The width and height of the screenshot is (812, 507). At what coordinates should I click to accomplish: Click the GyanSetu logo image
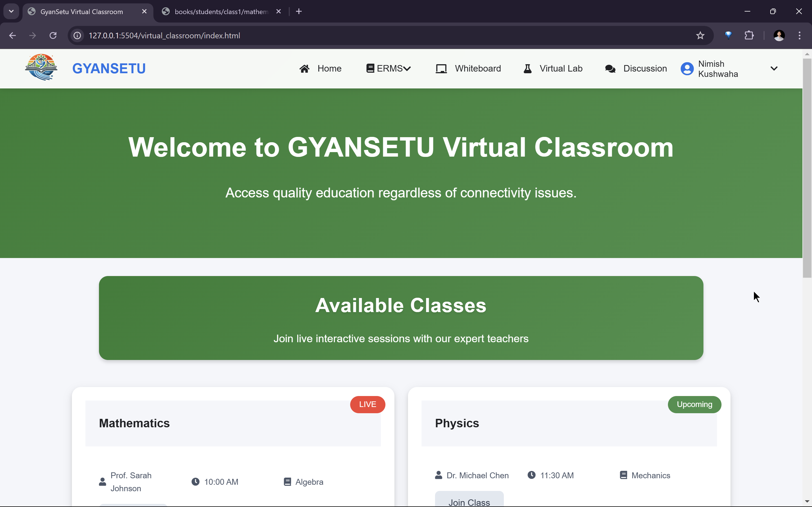tap(41, 67)
